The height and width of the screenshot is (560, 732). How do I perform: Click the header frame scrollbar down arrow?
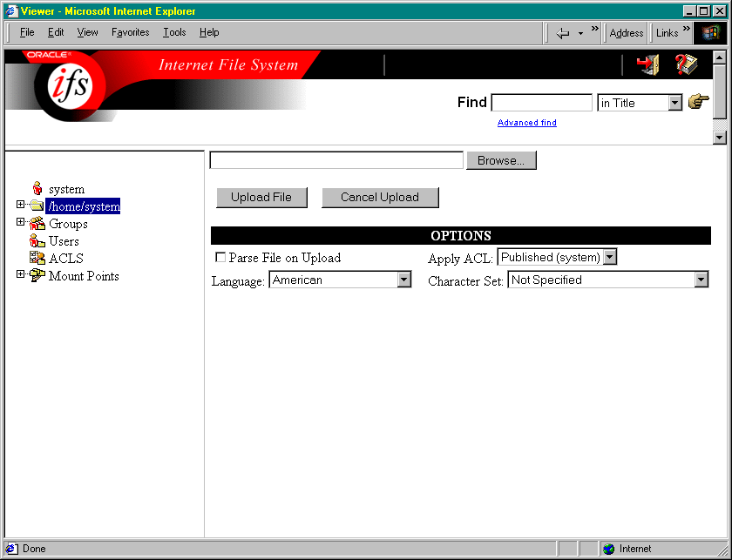click(x=720, y=138)
